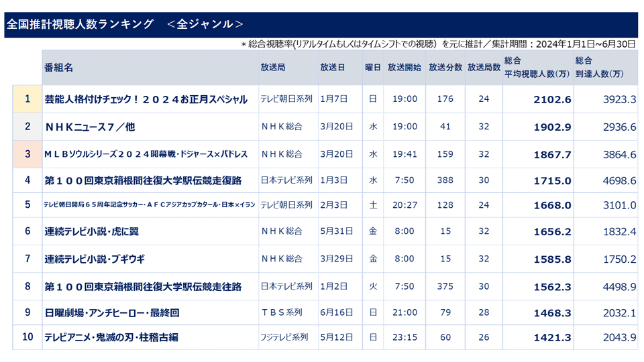Click the reach value 3101.0
Image resolution: width=644 pixels, height=362 pixels.
click(x=619, y=205)
